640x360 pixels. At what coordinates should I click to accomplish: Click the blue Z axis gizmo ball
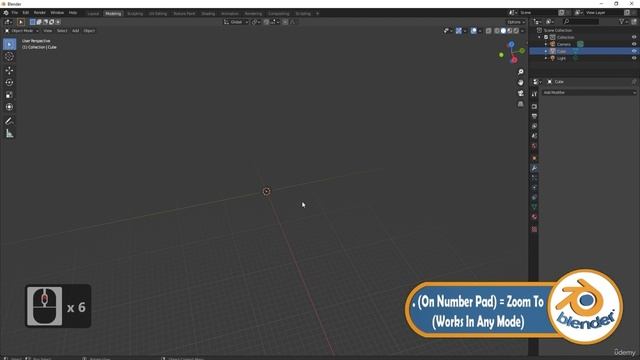coord(511,44)
